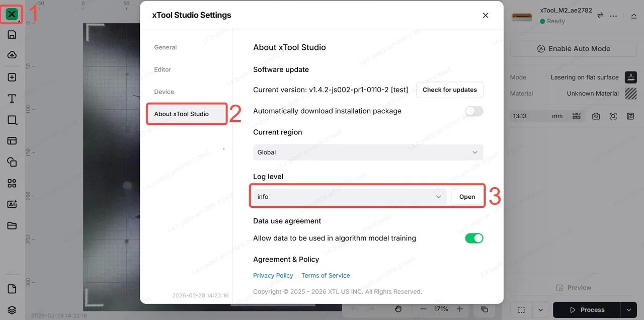Click the thickness 13.13 mm input field

[x=538, y=116]
